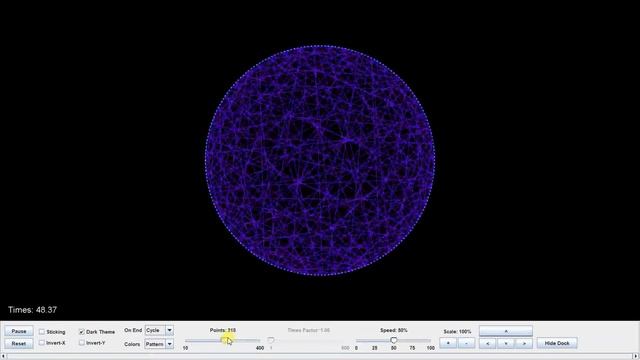Image resolution: width=640 pixels, height=360 pixels.
Task: Click the 400 max label of the Points slider
Action: (x=260, y=348)
